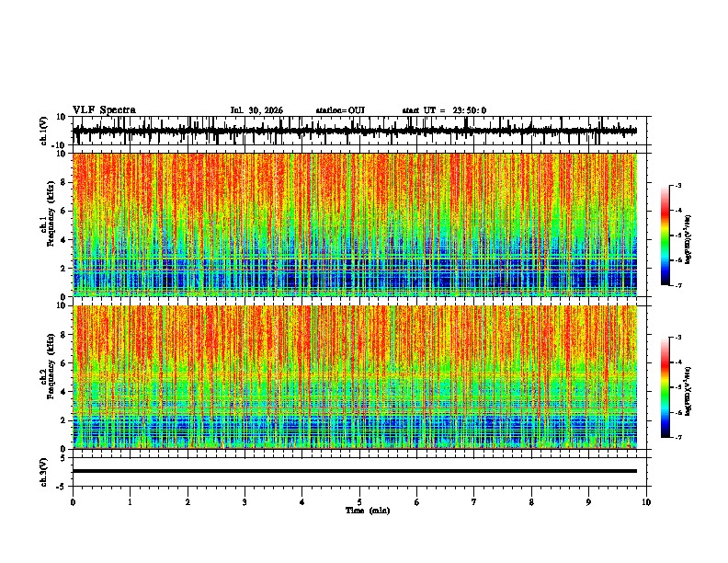Click the "Time (min)" axis title
Image resolution: width=728 pixels, height=563 pixels.
coord(368,511)
